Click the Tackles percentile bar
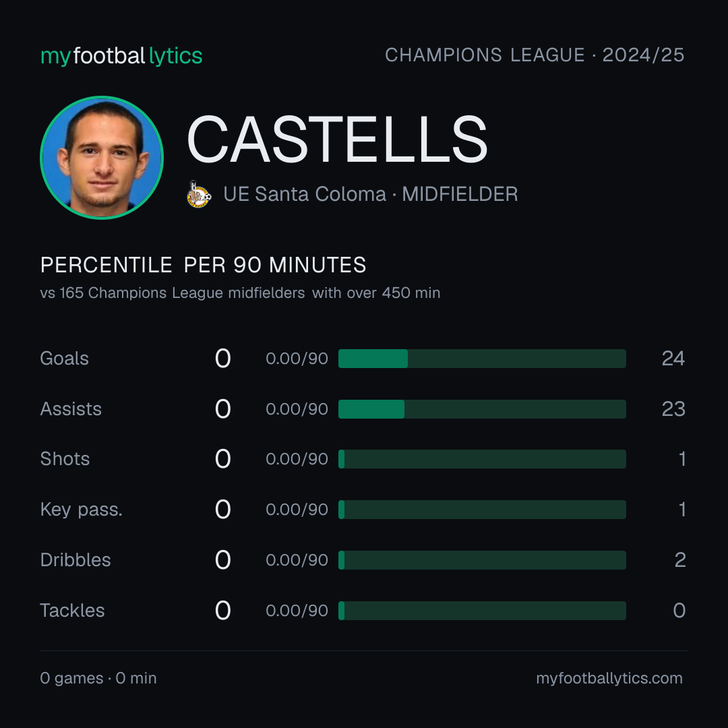This screenshot has width=728, height=728. [x=482, y=611]
